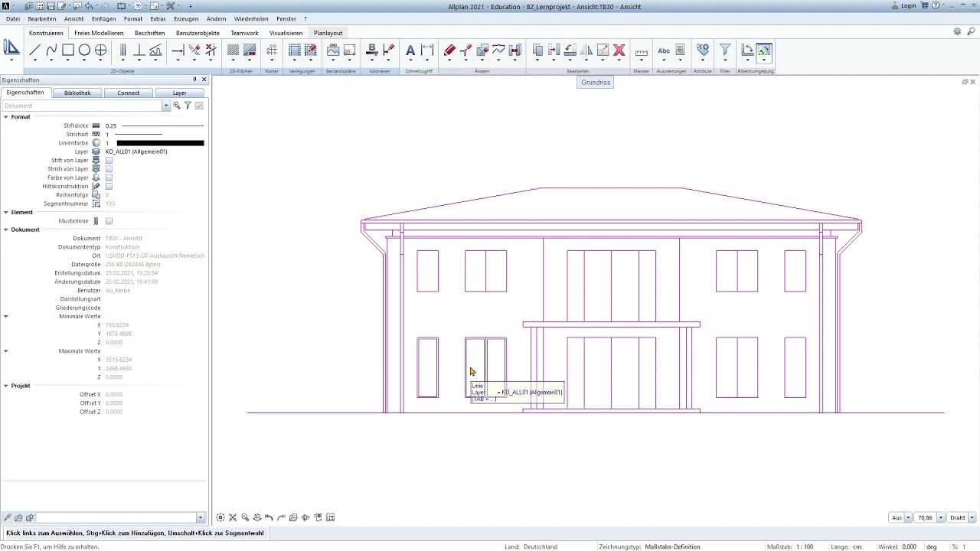
Task: Switch to the Planlayout ribbon tab
Action: (328, 33)
